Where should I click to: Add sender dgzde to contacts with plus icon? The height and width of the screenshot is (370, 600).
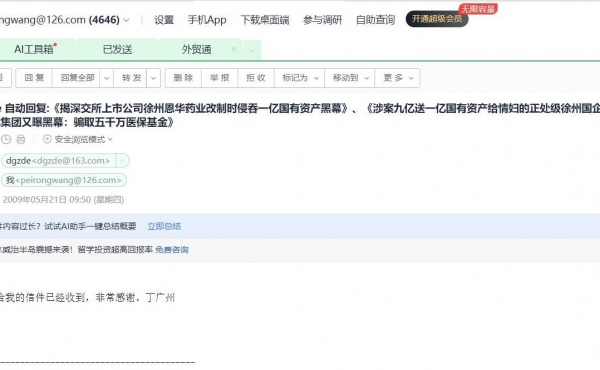click(x=122, y=161)
